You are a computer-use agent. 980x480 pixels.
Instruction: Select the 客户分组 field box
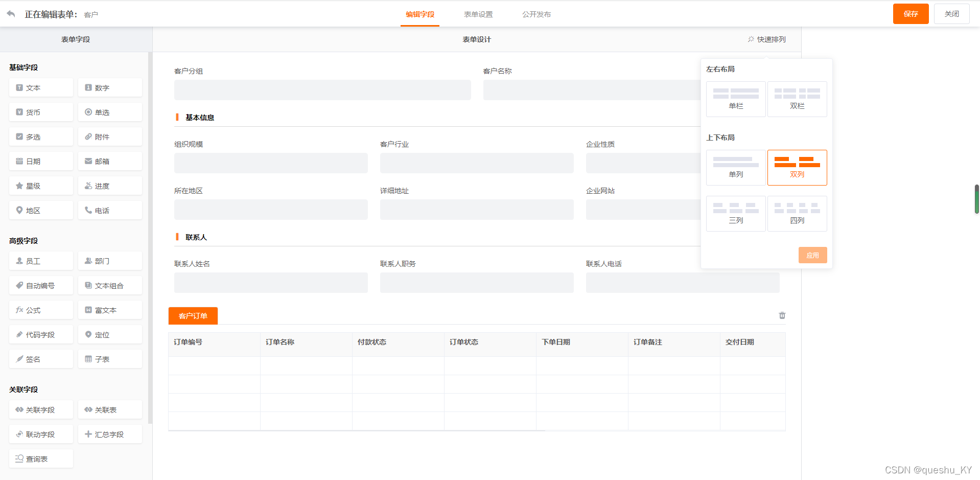pos(322,90)
